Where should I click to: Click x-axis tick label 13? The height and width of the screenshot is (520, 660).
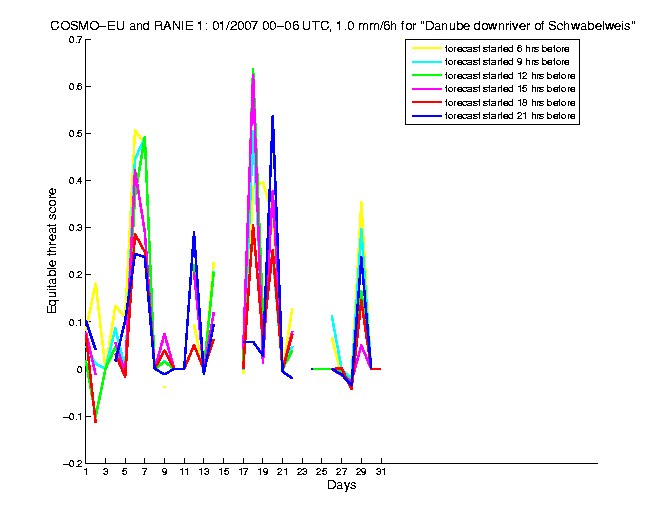204,472
